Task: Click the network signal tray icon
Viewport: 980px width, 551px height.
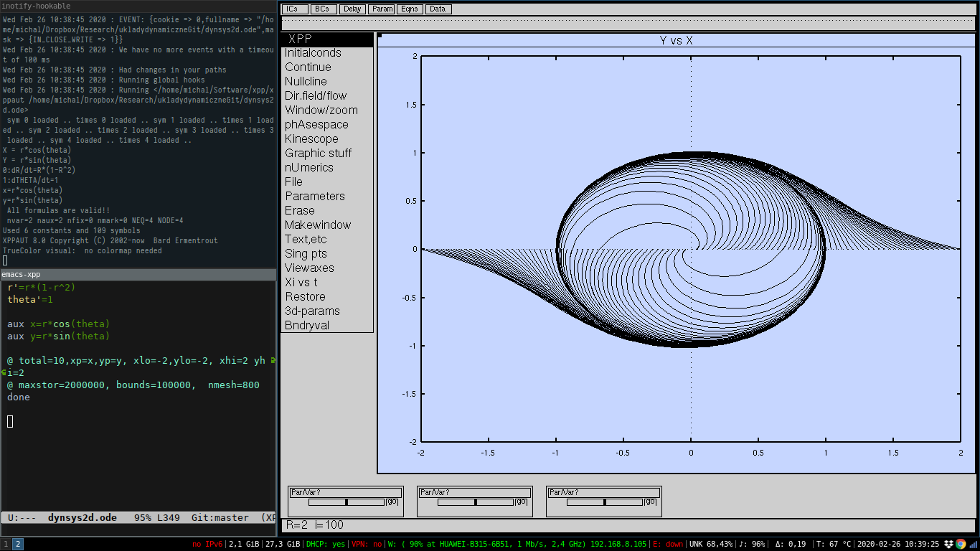Action: 972,544
